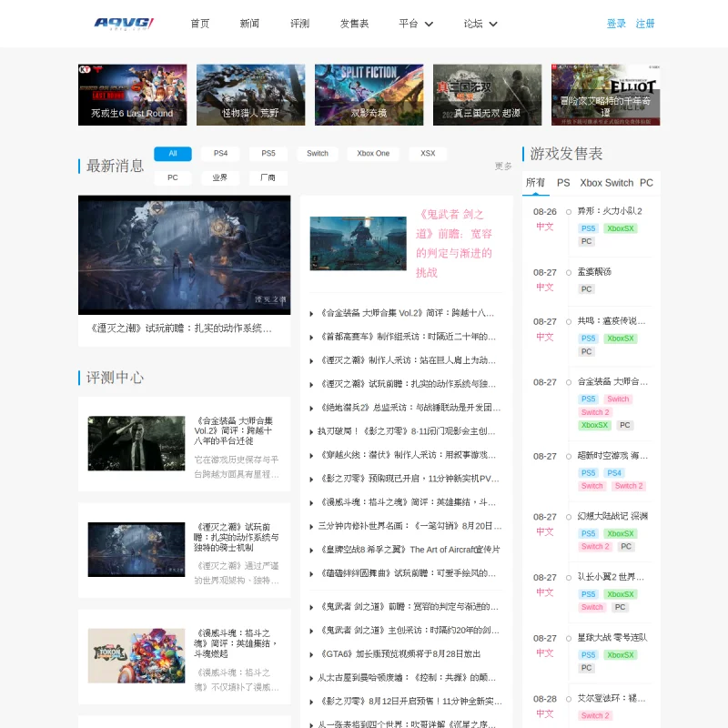Screen dimensions: 728x728
Task: Open the 合金装备 大师合集 review title
Action: (234, 430)
